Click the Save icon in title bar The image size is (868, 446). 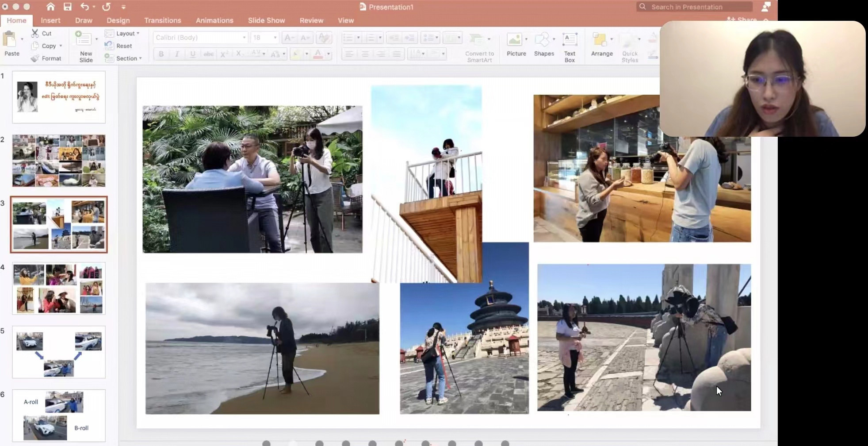click(67, 7)
